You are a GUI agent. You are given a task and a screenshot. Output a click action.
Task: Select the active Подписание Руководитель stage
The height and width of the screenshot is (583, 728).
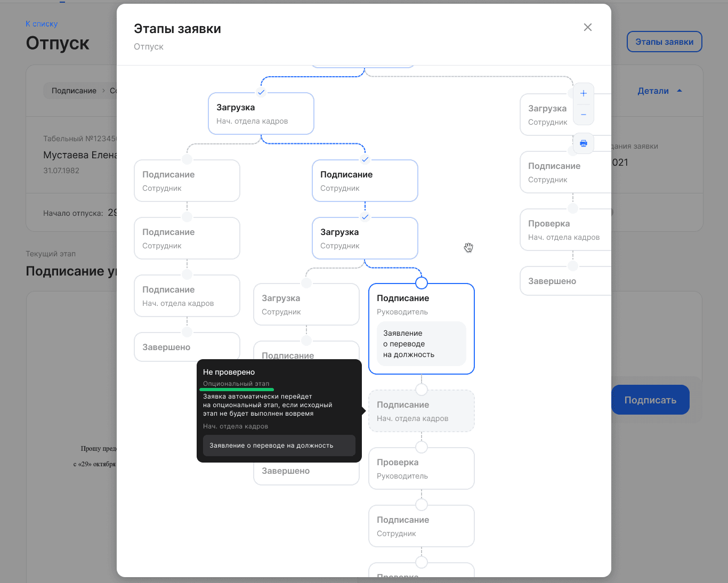tap(422, 329)
